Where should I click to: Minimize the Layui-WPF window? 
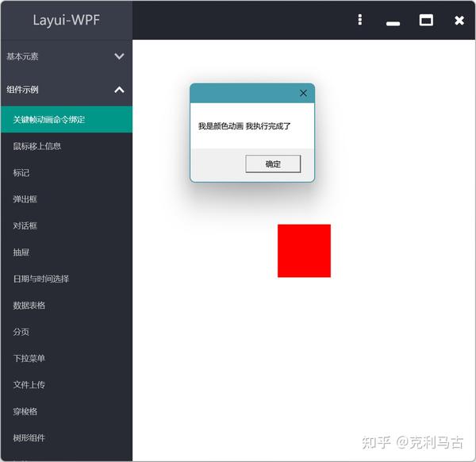coord(393,23)
